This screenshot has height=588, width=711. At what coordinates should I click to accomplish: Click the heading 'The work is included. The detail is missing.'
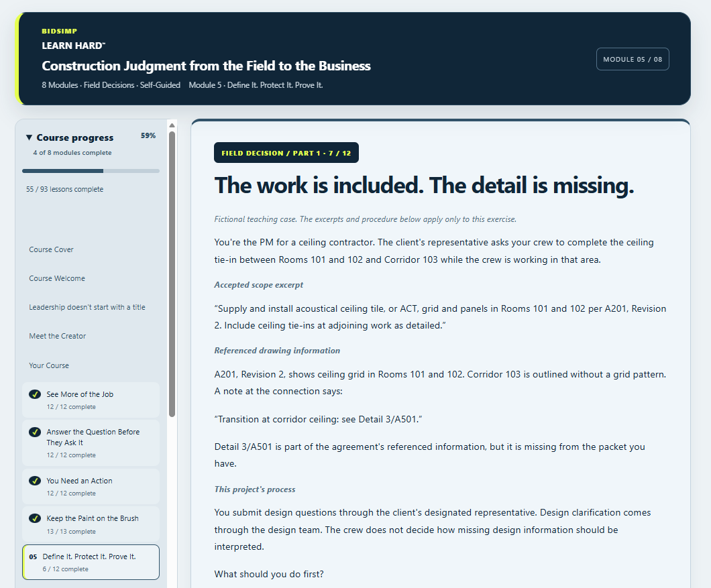tap(424, 186)
